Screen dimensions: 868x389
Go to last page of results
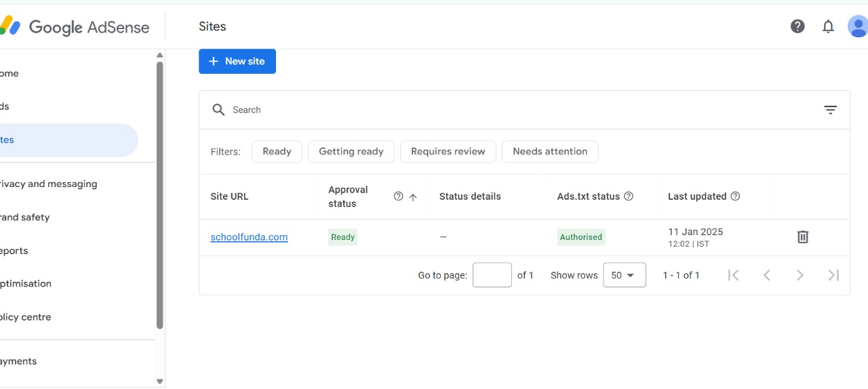833,275
